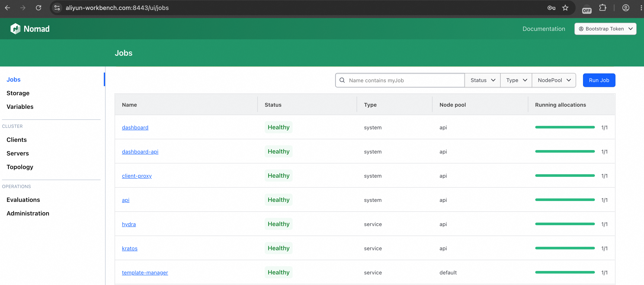The image size is (644, 285).
Task: Click the browser forward arrow
Action: click(23, 8)
